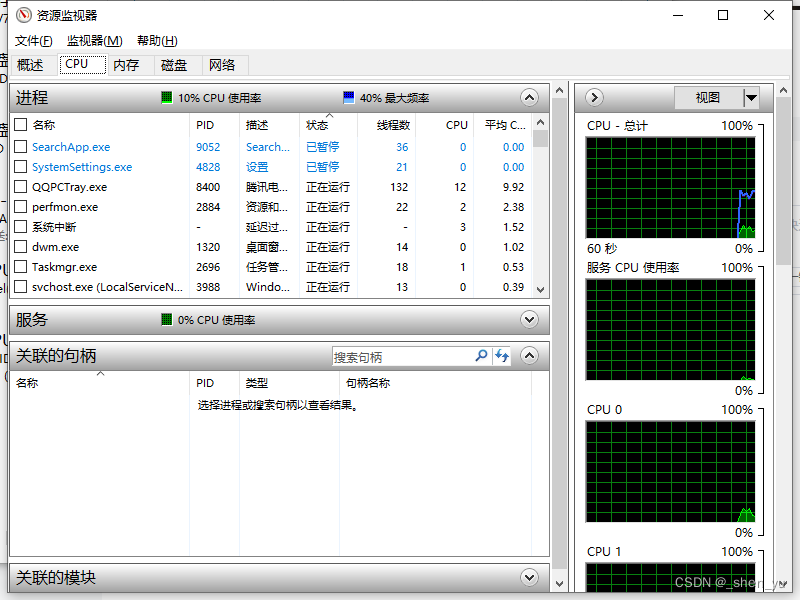Collapse the 进程 section

click(x=530, y=97)
